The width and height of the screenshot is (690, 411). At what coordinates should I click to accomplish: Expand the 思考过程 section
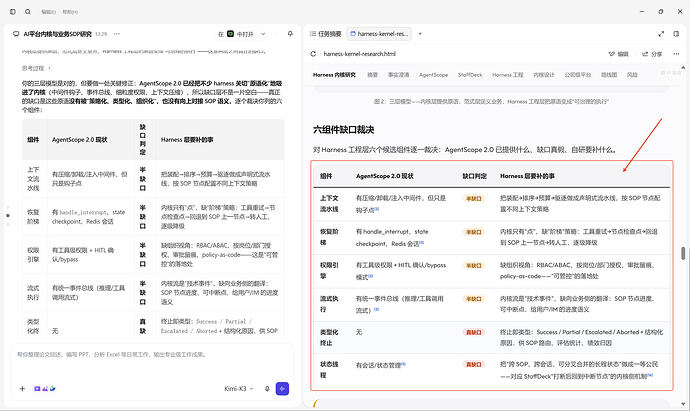click(x=37, y=68)
